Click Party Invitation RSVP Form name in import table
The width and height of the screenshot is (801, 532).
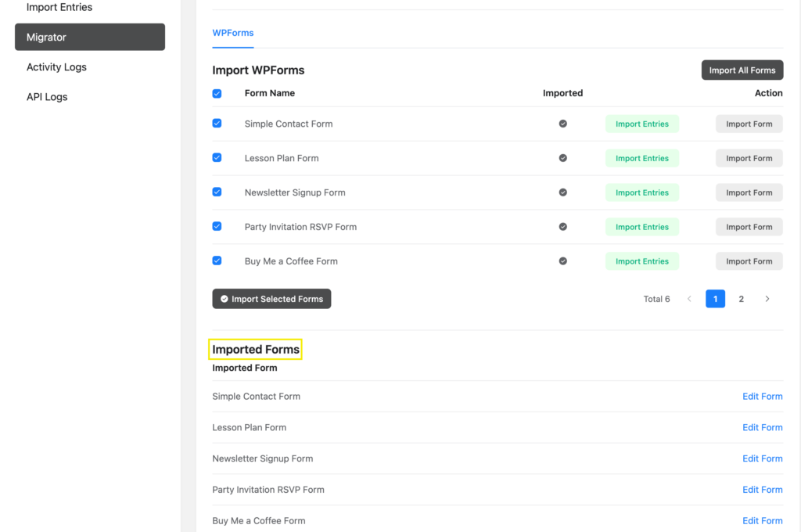(x=300, y=227)
